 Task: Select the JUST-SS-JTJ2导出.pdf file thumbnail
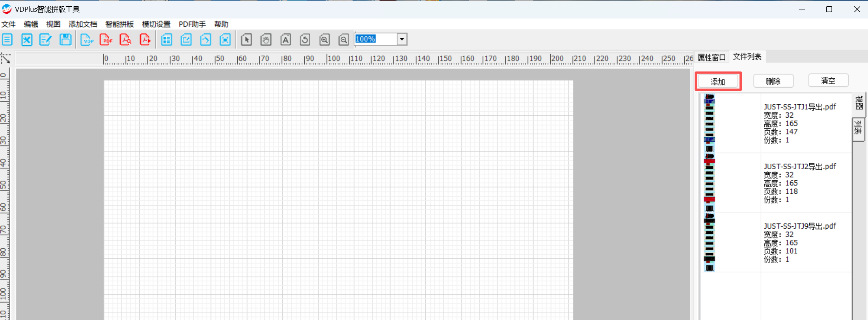coord(710,183)
